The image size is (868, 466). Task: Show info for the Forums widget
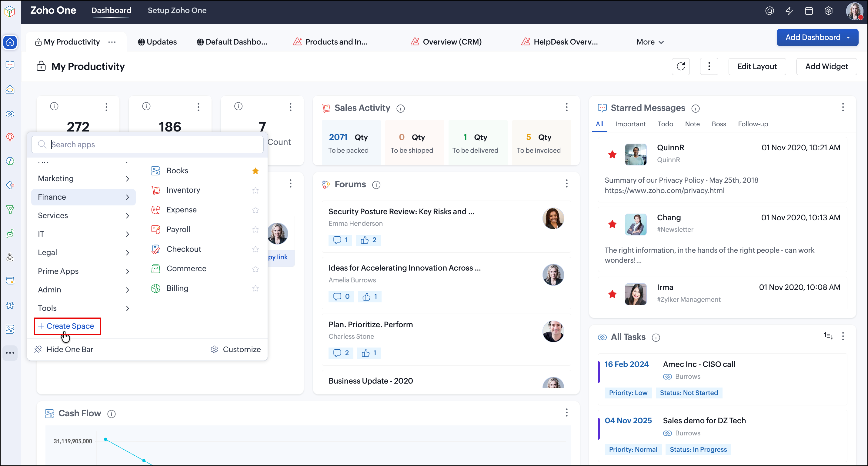(x=376, y=185)
